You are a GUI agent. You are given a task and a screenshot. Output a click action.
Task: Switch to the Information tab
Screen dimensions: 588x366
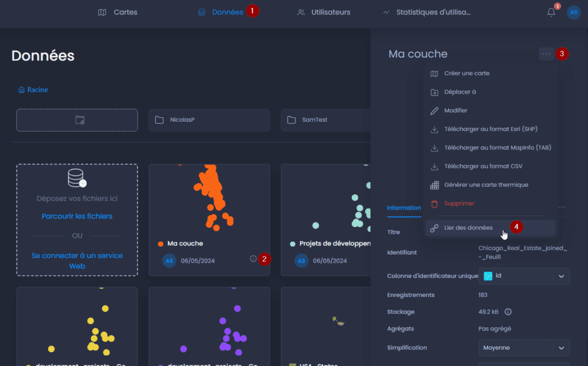[x=404, y=208]
